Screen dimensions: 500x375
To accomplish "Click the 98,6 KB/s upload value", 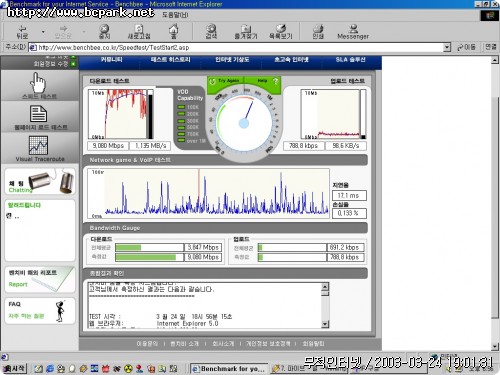I will click(346, 146).
